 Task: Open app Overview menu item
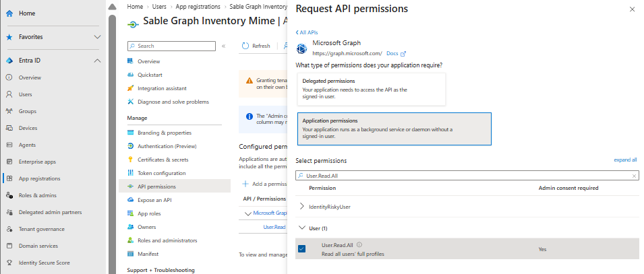click(x=148, y=61)
